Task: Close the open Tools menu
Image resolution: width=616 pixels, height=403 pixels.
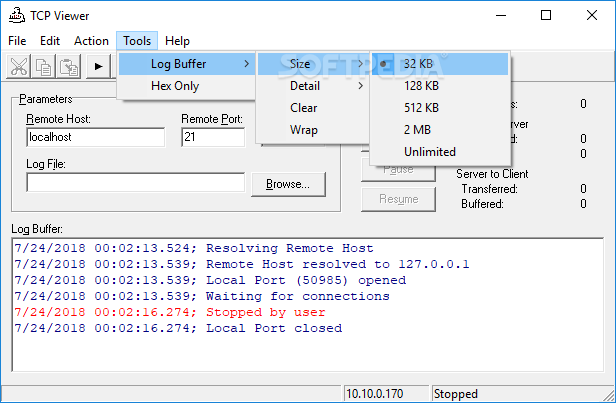Action: 137,41
